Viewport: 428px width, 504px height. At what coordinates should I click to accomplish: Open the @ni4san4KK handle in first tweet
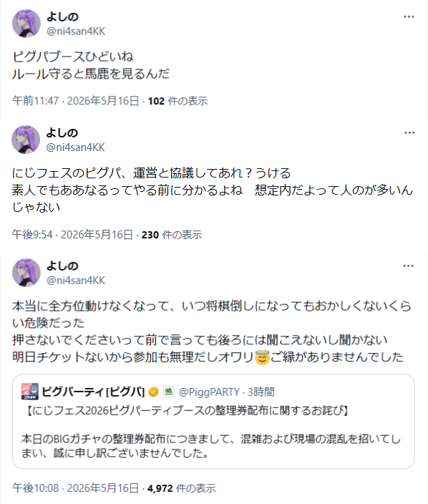coord(76,31)
